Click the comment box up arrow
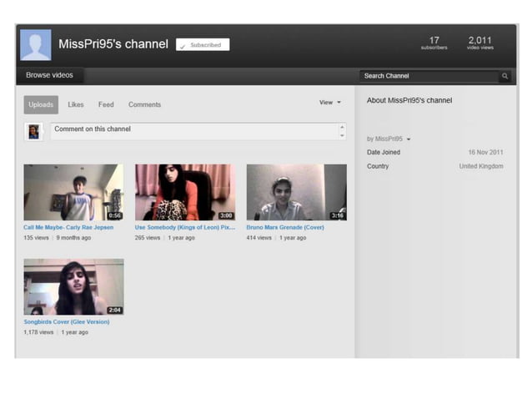 [341, 128]
